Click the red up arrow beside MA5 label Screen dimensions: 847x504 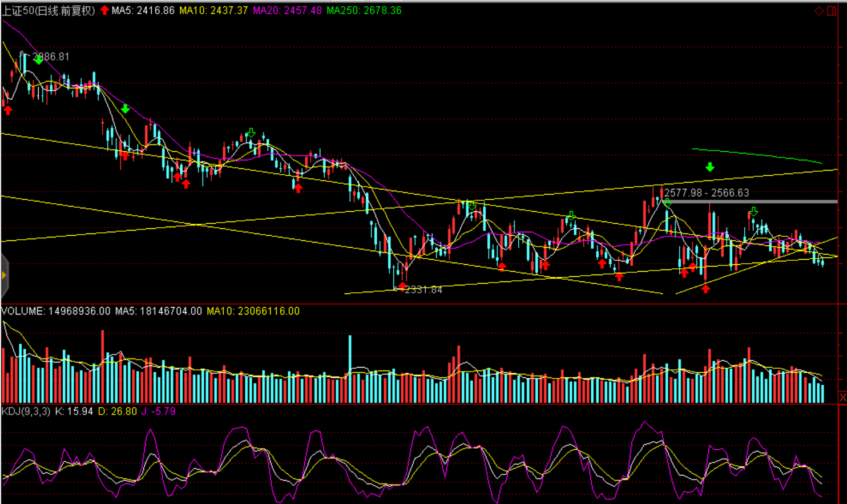[x=104, y=10]
